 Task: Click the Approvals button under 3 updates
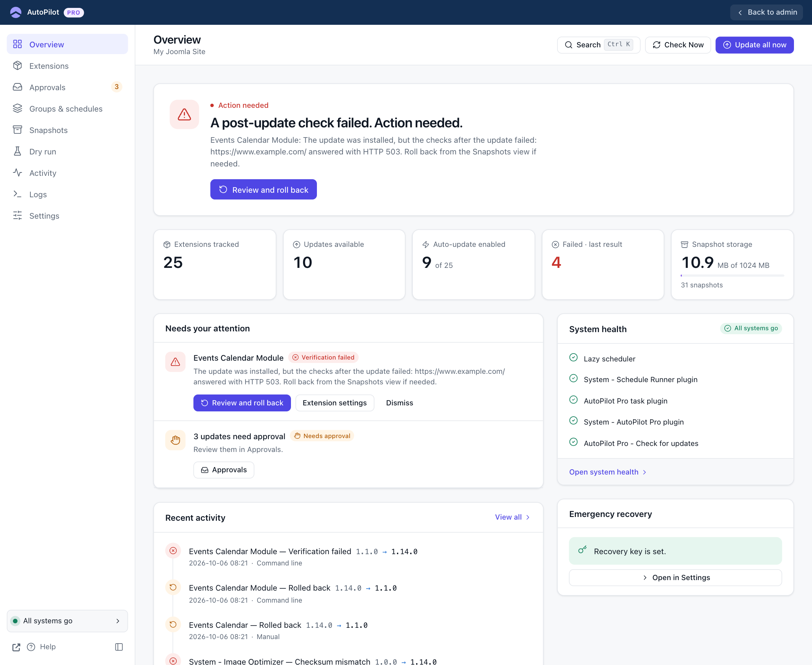click(223, 470)
